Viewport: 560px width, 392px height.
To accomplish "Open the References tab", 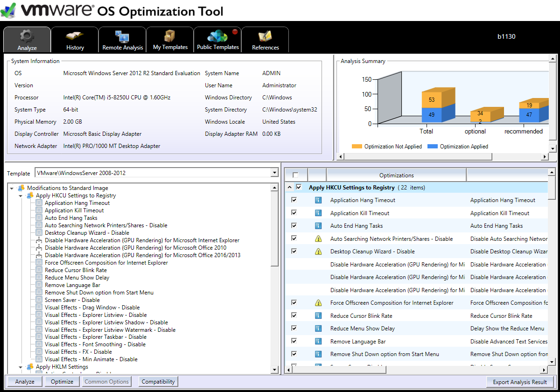I will [265, 40].
